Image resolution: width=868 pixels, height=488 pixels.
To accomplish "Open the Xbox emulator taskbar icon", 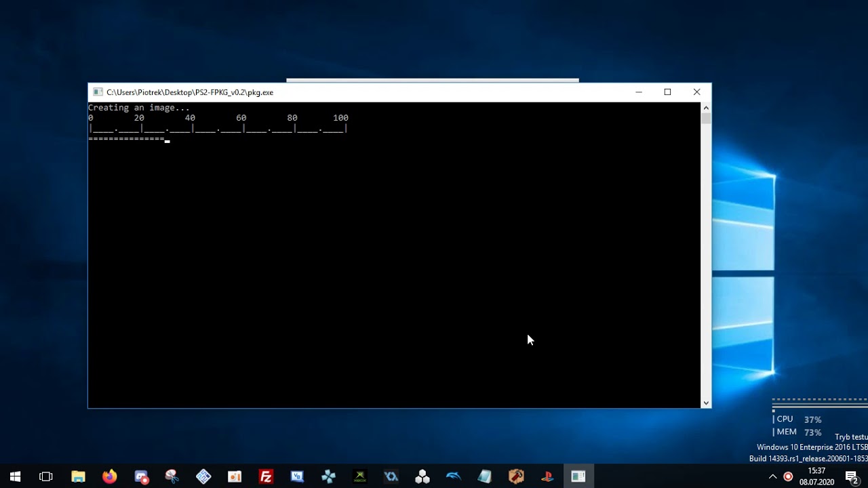I will [359, 476].
